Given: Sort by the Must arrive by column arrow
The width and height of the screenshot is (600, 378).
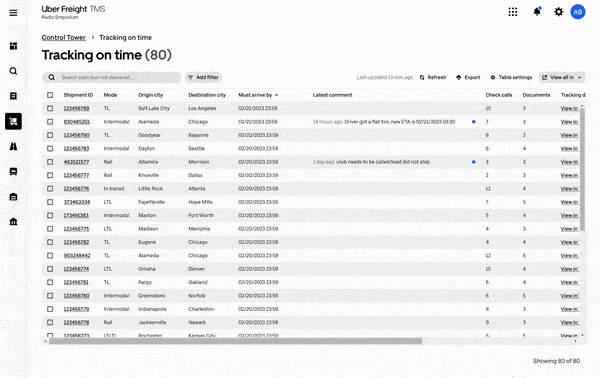Looking at the screenshot, I should [x=277, y=95].
